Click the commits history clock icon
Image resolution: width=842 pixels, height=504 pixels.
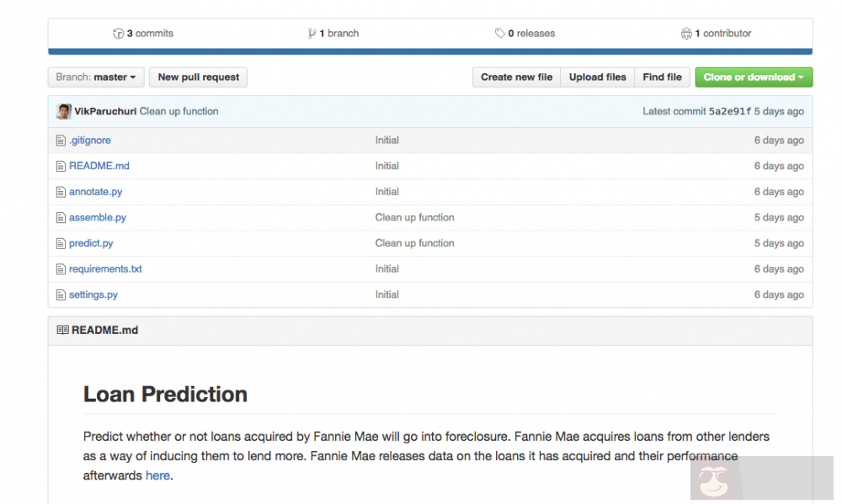tap(118, 34)
